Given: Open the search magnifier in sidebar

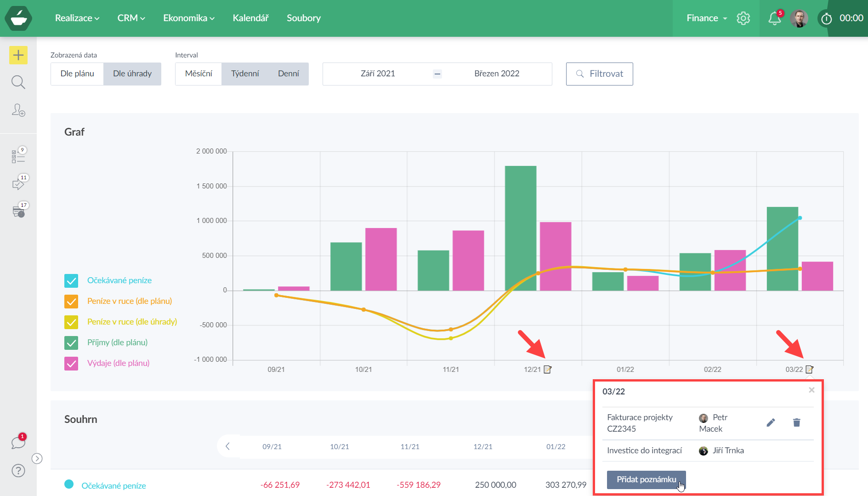Looking at the screenshot, I should pyautogui.click(x=18, y=82).
